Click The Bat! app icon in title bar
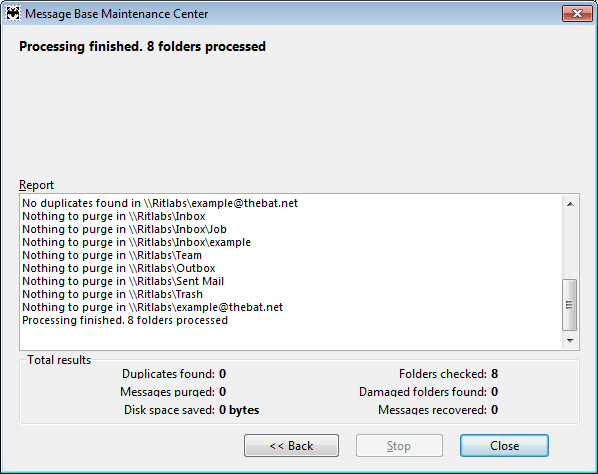The image size is (598, 474). click(x=13, y=14)
